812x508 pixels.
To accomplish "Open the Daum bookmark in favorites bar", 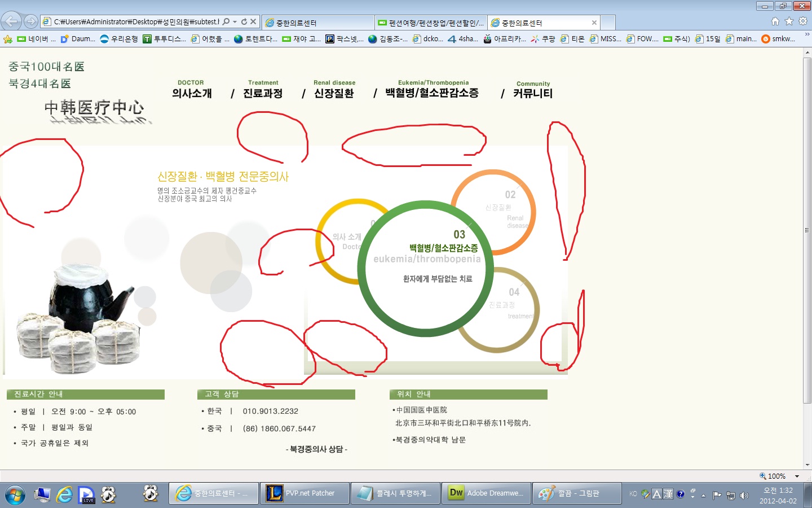I will [x=78, y=39].
